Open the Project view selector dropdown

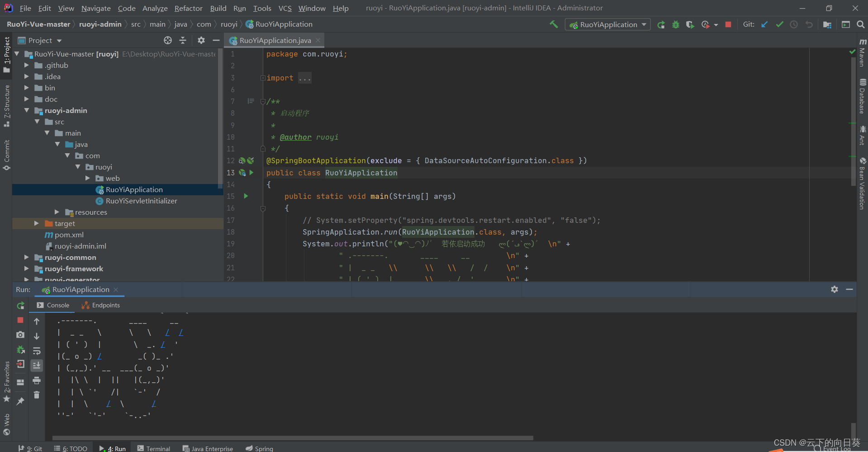click(x=40, y=40)
